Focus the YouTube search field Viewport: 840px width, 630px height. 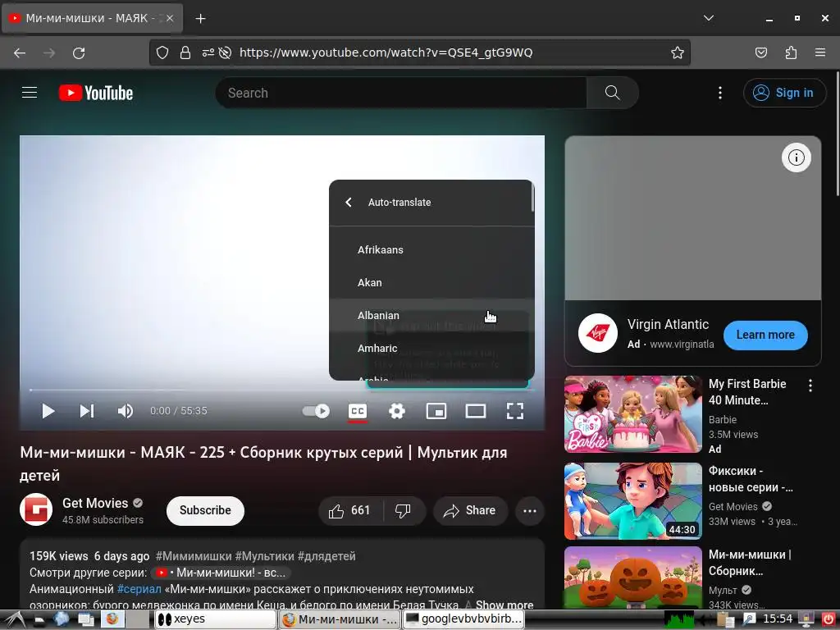(402, 93)
